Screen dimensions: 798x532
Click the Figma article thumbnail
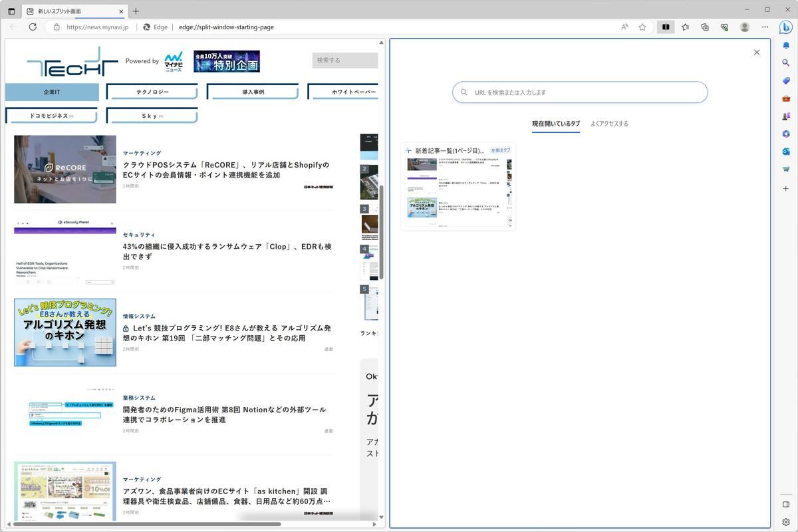click(65, 414)
